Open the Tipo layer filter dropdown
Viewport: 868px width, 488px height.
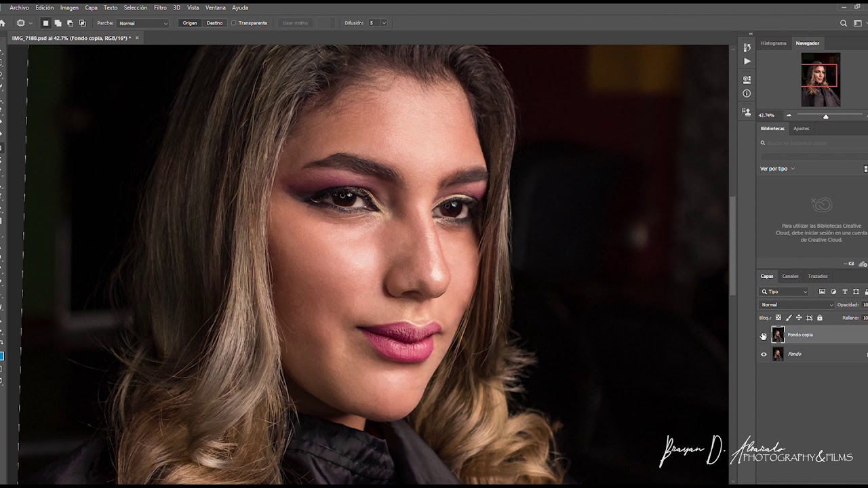[785, 291]
